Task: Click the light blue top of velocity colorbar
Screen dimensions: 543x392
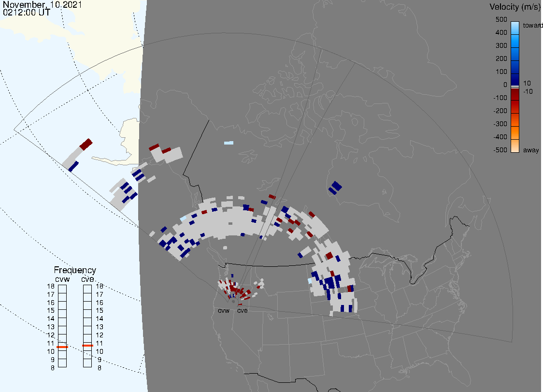Action: coord(515,28)
